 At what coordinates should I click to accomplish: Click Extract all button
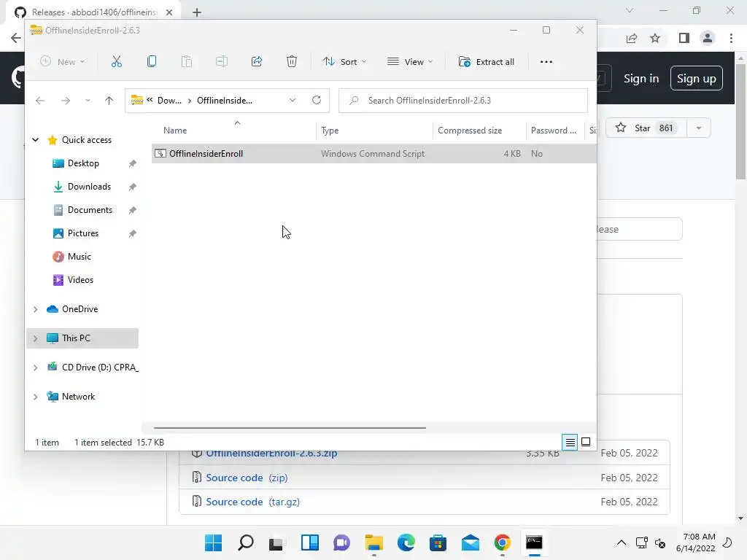pyautogui.click(x=487, y=62)
